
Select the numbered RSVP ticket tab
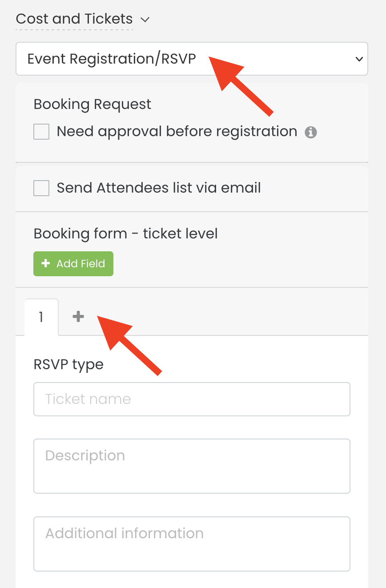coord(41,317)
